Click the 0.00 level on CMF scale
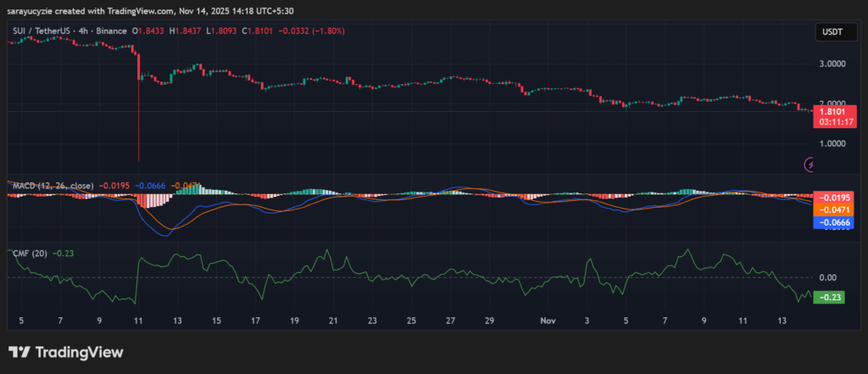Image resolution: width=868 pixels, height=374 pixels. (x=827, y=277)
